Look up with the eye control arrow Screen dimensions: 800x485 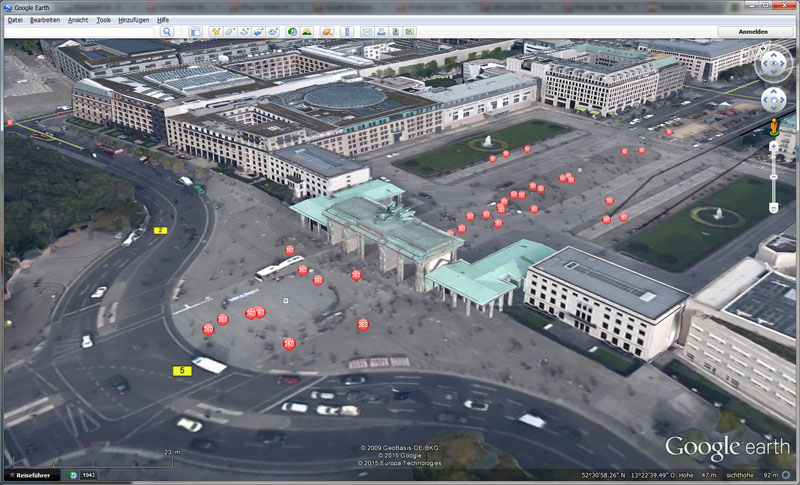773,55
